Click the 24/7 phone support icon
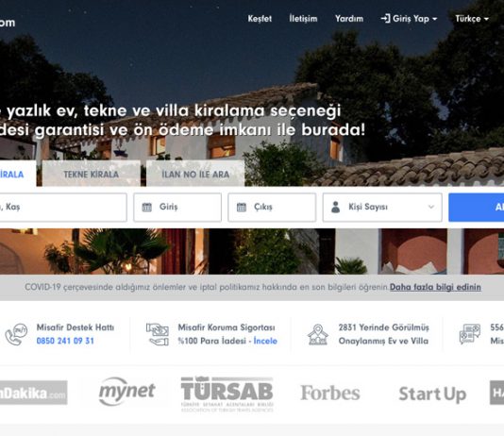Screen dimensions: 504x436 click(16, 334)
